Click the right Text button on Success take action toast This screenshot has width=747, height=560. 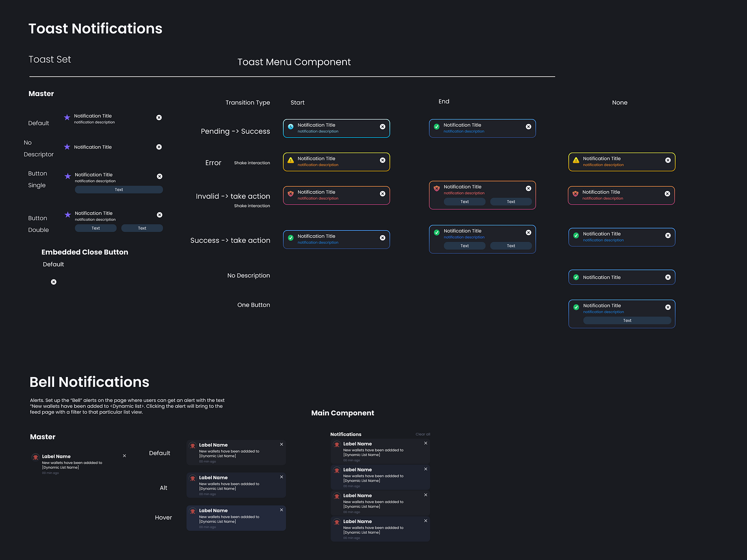pyautogui.click(x=511, y=245)
